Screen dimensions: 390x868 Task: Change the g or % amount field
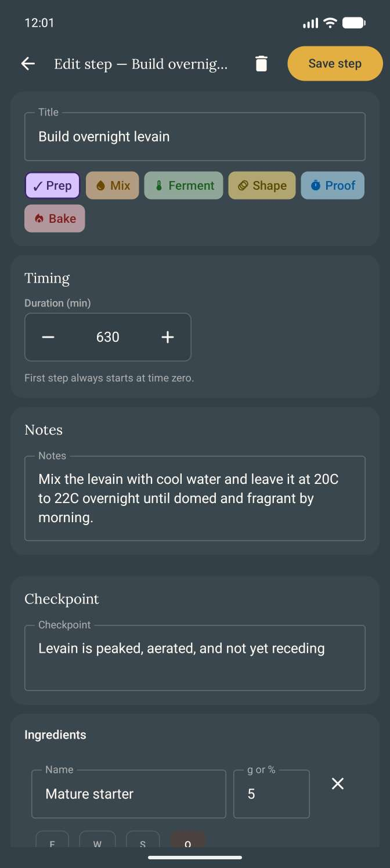click(272, 794)
